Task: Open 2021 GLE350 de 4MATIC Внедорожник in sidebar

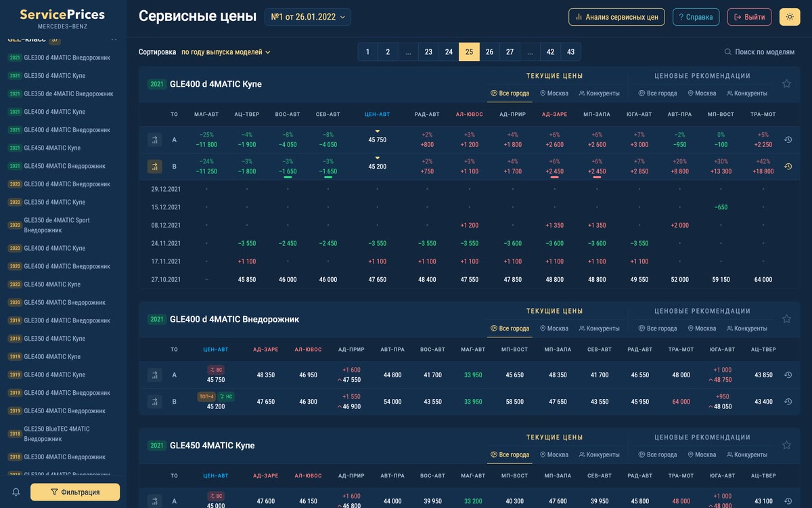Action: 61,93
